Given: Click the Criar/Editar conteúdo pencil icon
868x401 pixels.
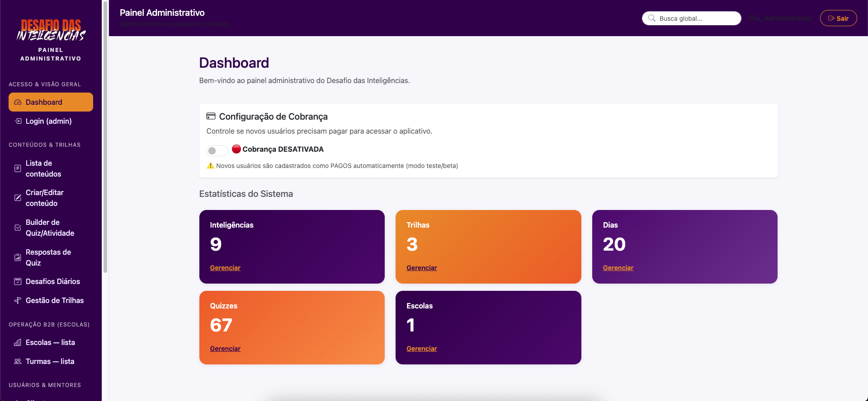Looking at the screenshot, I should [x=18, y=198].
